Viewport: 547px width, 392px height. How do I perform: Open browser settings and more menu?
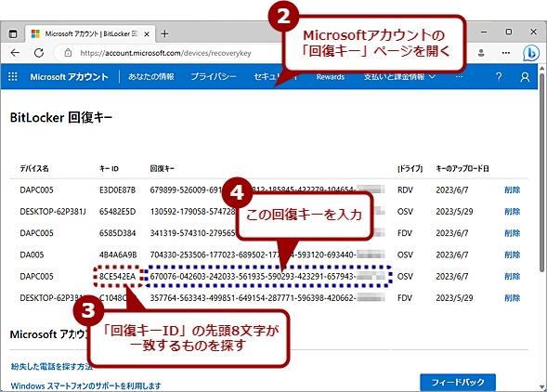[506, 53]
